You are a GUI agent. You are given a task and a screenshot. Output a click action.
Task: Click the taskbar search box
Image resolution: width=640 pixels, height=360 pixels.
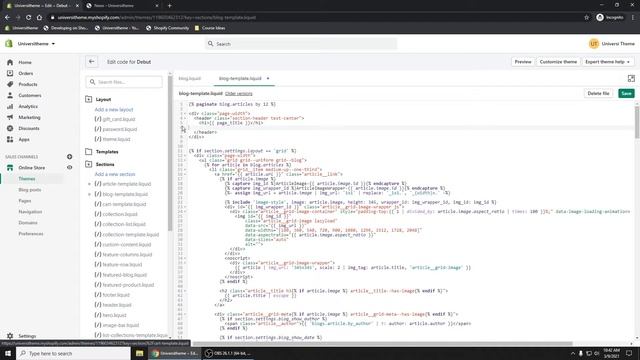pyautogui.click(x=73, y=353)
